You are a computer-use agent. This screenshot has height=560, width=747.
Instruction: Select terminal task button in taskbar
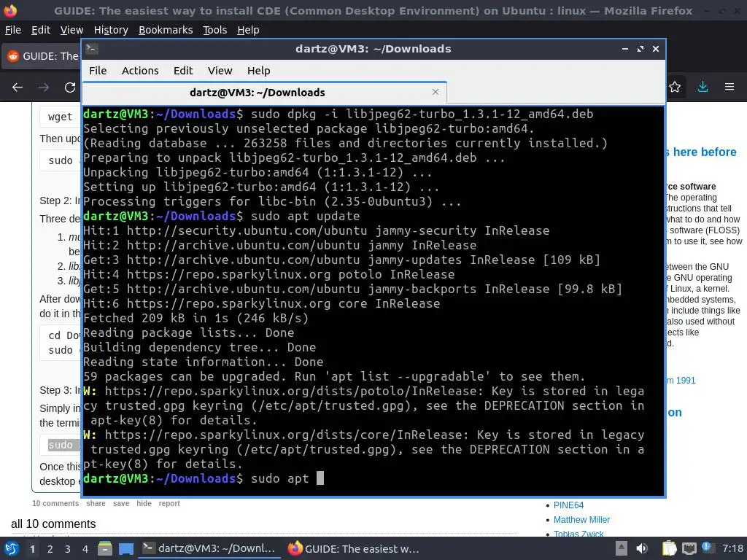tap(209, 548)
